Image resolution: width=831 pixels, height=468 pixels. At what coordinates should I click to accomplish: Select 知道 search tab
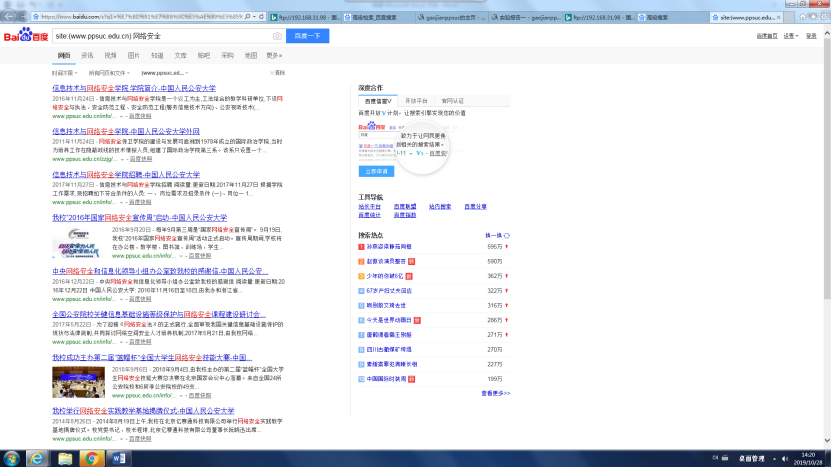pos(157,55)
